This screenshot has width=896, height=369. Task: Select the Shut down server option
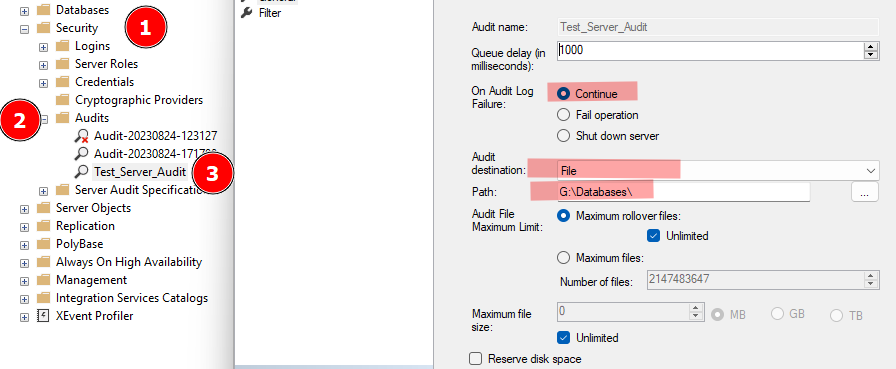pos(563,136)
